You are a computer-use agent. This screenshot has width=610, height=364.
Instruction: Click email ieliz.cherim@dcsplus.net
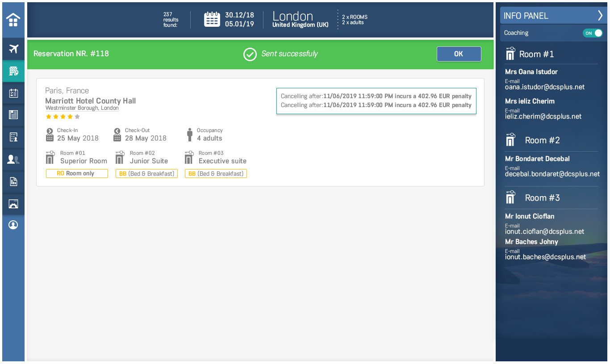pyautogui.click(x=543, y=116)
